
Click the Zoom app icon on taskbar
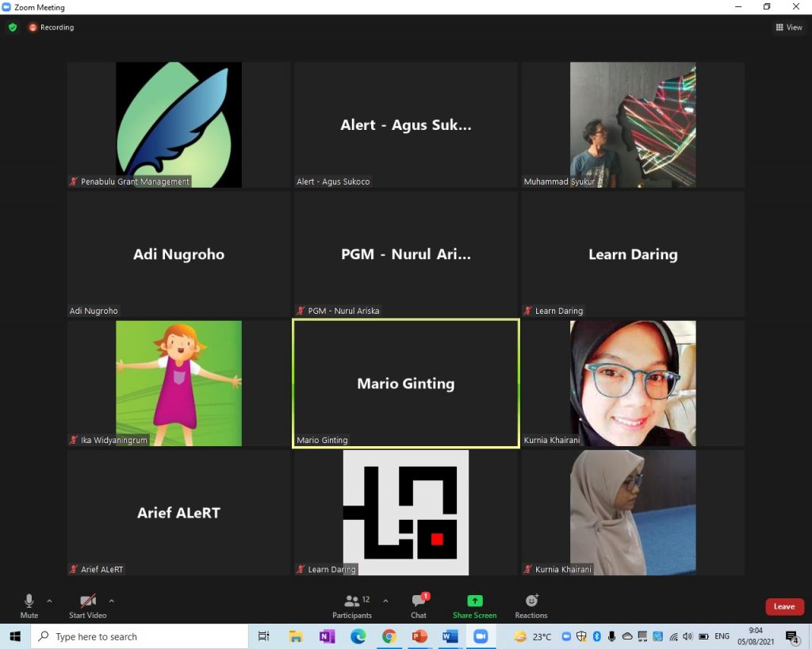(481, 636)
